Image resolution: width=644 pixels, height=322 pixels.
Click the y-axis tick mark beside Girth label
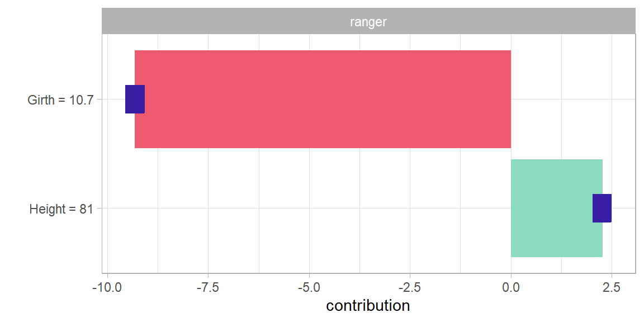(100, 100)
